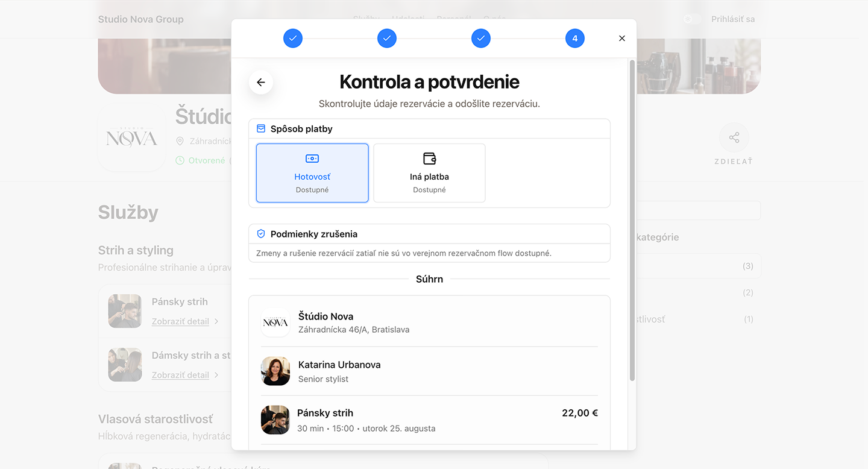The width and height of the screenshot is (868, 469).
Task: Click the clock icon next to Otvorené
Action: click(180, 160)
